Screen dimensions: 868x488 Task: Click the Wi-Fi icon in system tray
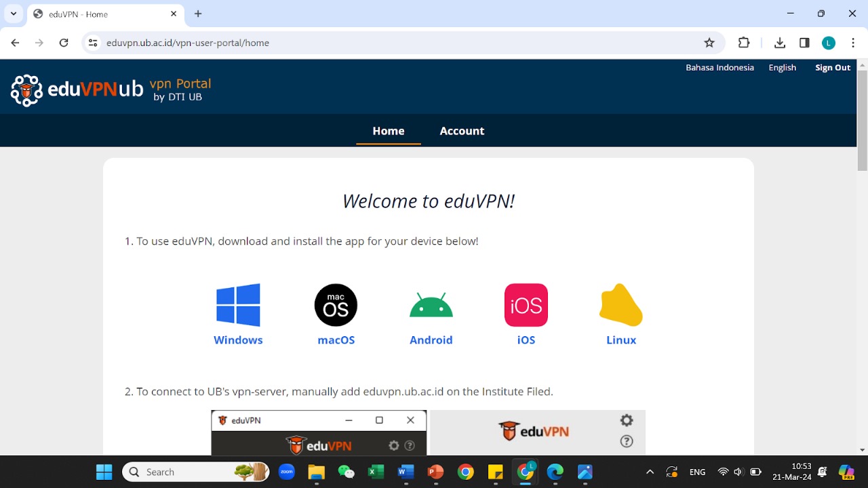(723, 472)
